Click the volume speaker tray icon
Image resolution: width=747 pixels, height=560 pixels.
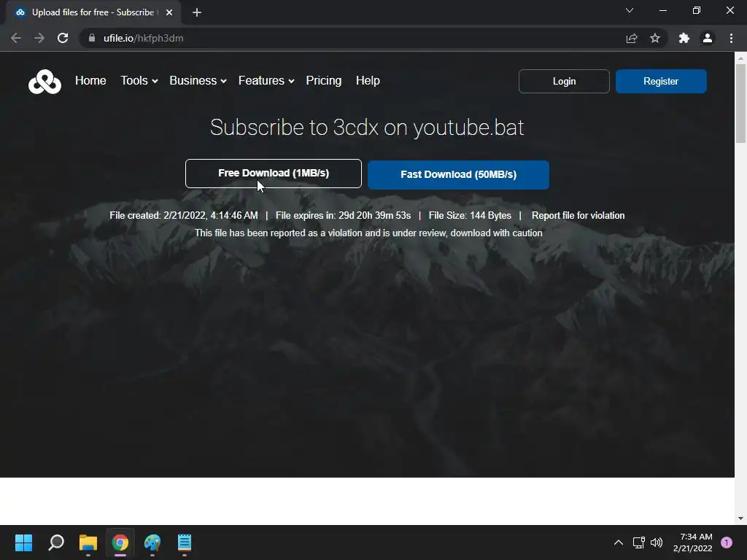[x=657, y=542]
